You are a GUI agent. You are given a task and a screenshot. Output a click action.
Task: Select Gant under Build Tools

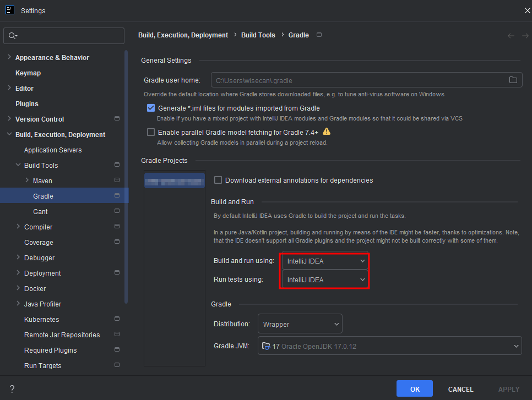point(40,211)
